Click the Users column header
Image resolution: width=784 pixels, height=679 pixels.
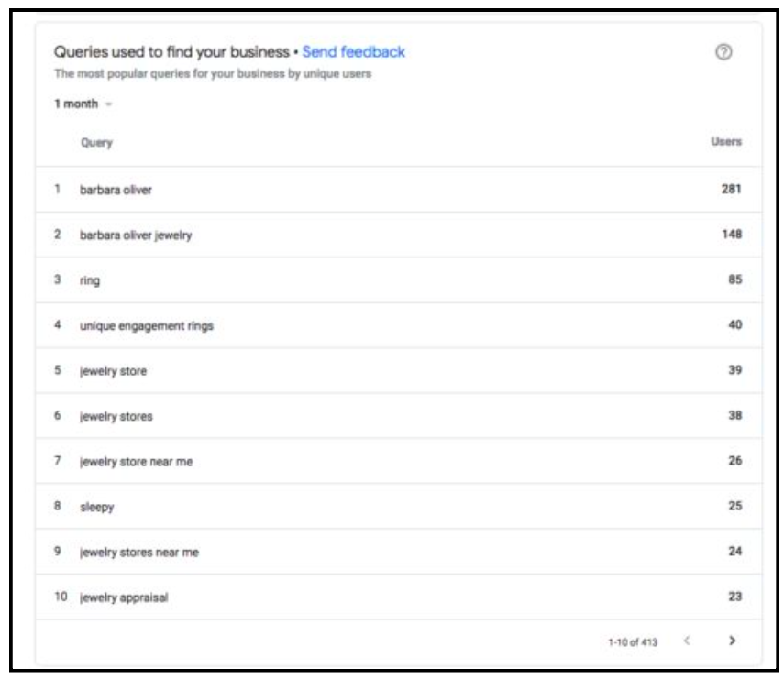(x=726, y=141)
